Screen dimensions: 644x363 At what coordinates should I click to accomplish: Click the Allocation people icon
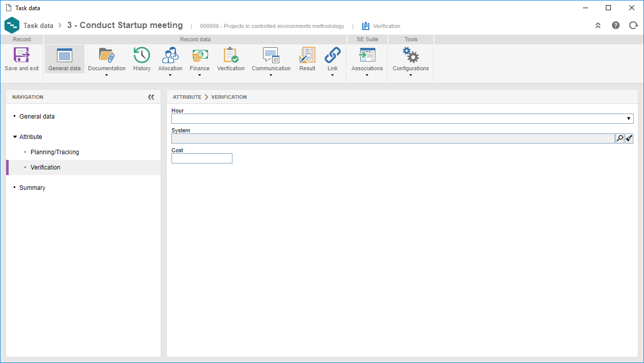[x=170, y=55]
